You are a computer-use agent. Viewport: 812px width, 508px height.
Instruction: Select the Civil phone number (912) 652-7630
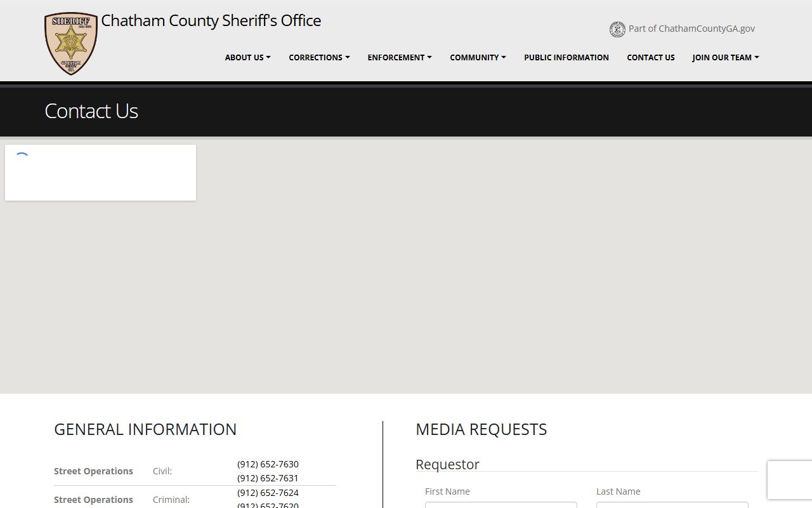tap(268, 464)
